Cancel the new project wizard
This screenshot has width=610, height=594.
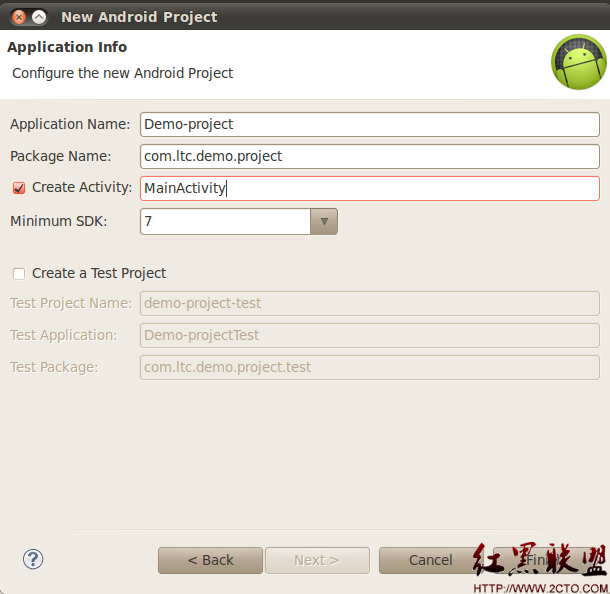click(431, 560)
